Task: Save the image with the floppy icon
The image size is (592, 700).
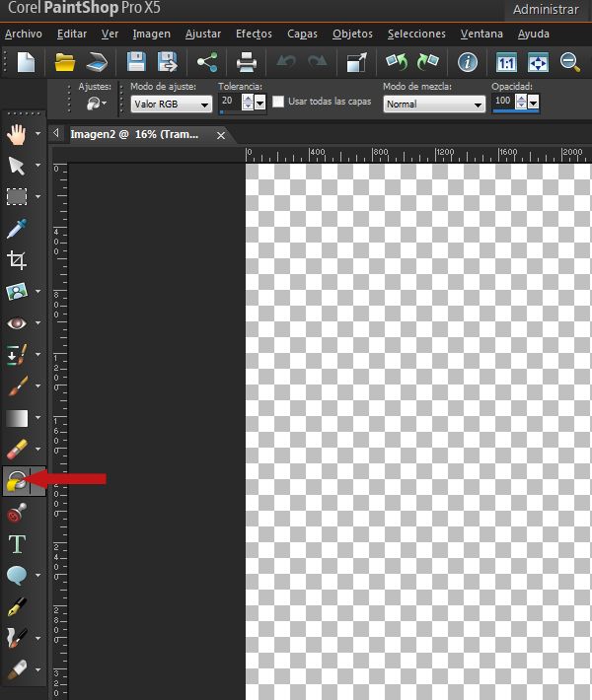Action: [x=136, y=62]
